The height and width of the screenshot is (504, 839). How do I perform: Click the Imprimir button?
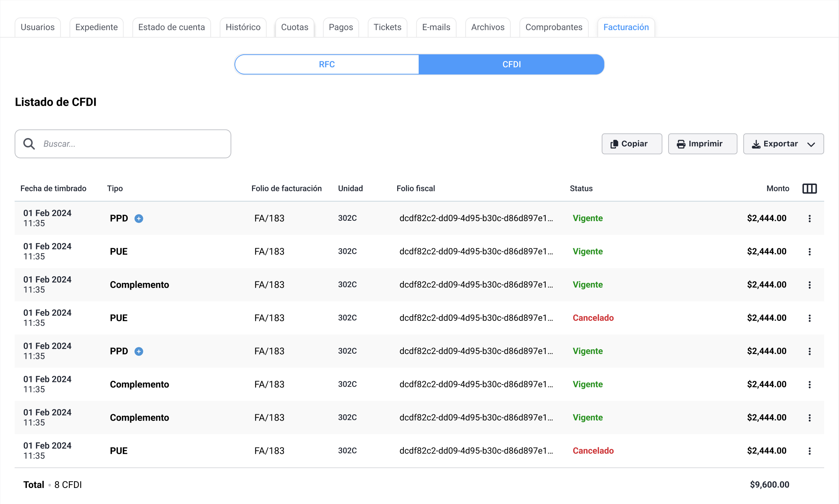point(702,144)
